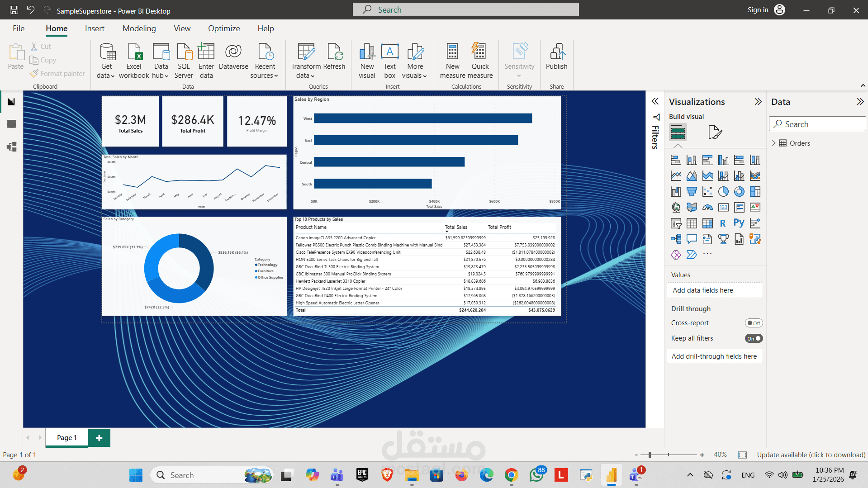Select the Python visual icon
Image resolution: width=868 pixels, height=488 pixels.
[x=739, y=223]
